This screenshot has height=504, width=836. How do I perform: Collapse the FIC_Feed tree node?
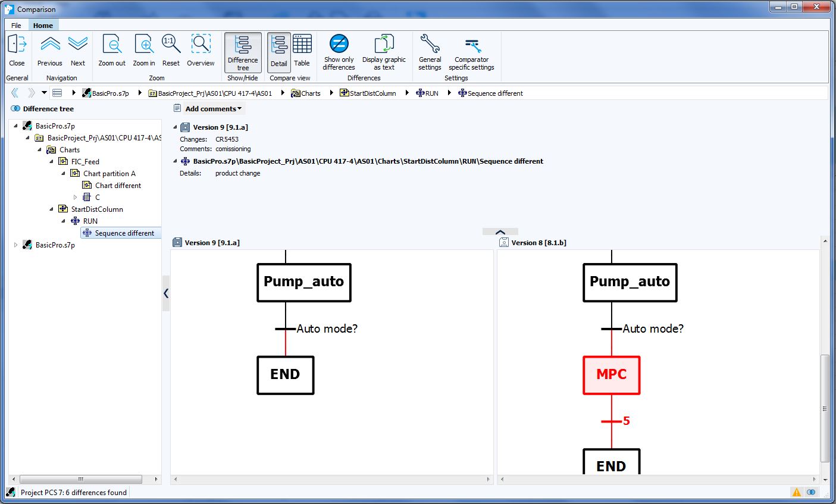pos(52,161)
